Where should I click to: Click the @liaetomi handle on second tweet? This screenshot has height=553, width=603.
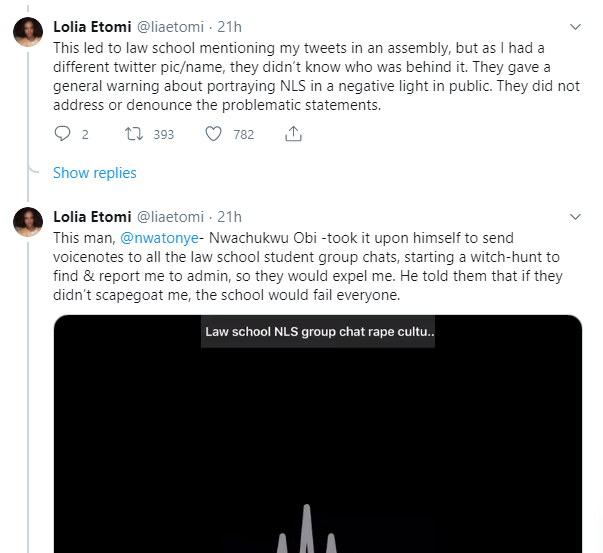(170, 217)
